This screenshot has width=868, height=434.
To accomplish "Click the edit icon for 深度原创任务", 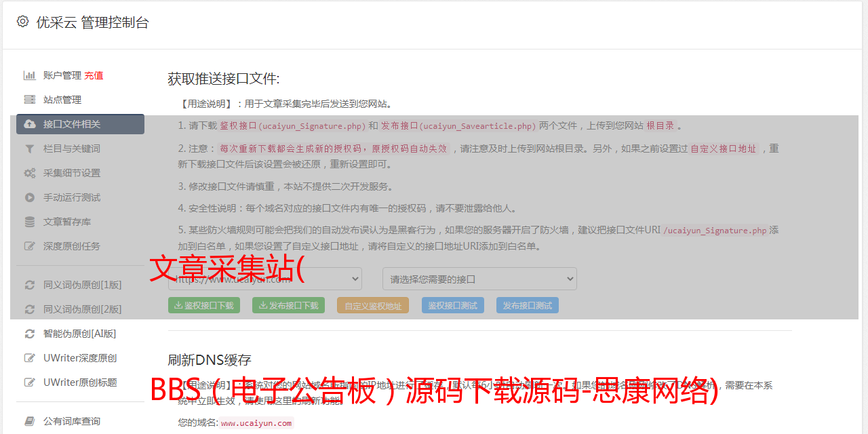I will coord(30,246).
